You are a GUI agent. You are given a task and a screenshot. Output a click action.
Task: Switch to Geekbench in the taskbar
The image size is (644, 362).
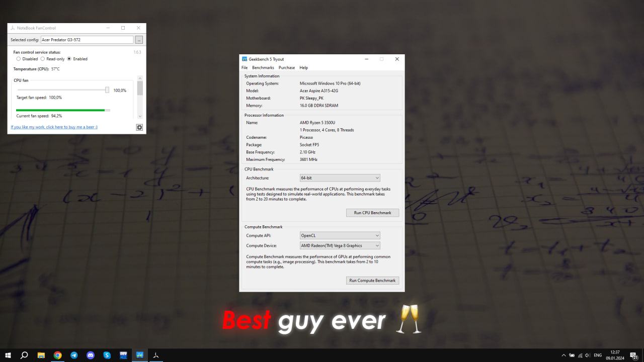pyautogui.click(x=140, y=355)
